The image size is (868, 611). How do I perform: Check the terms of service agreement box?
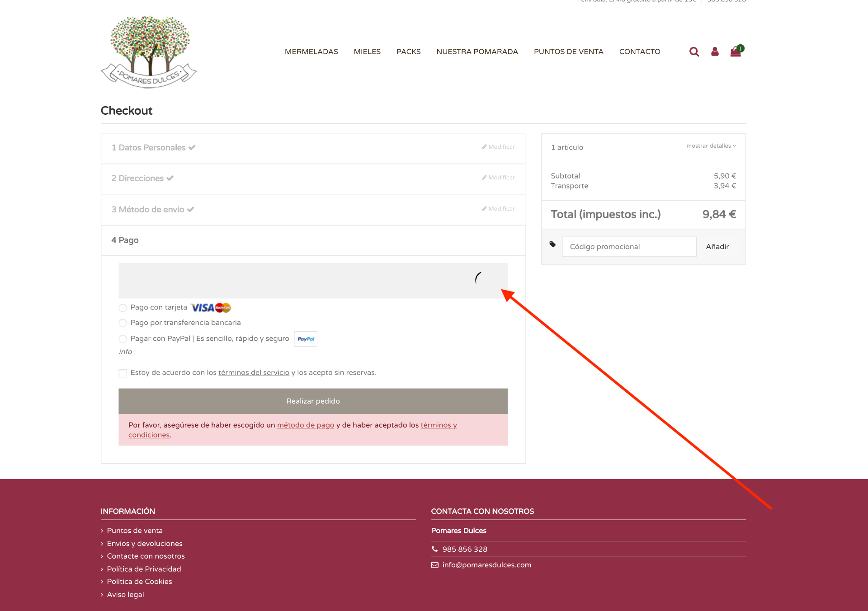[123, 373]
